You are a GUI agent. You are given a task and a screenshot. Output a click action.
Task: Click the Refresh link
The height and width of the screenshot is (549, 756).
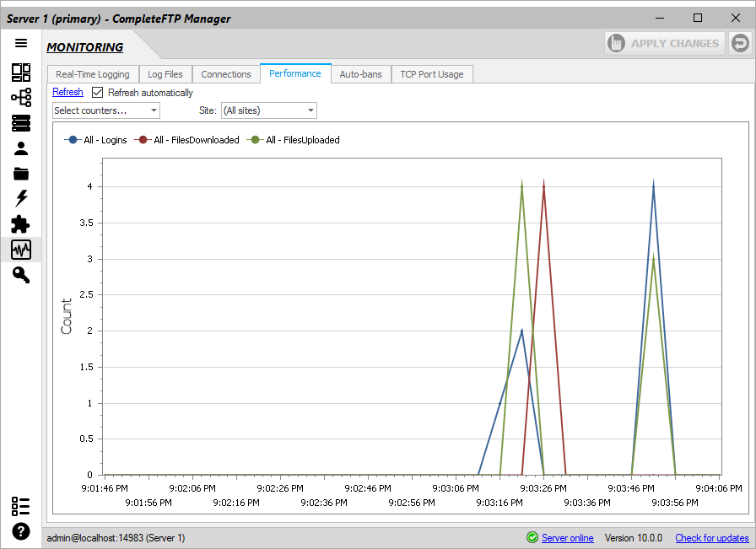point(67,92)
